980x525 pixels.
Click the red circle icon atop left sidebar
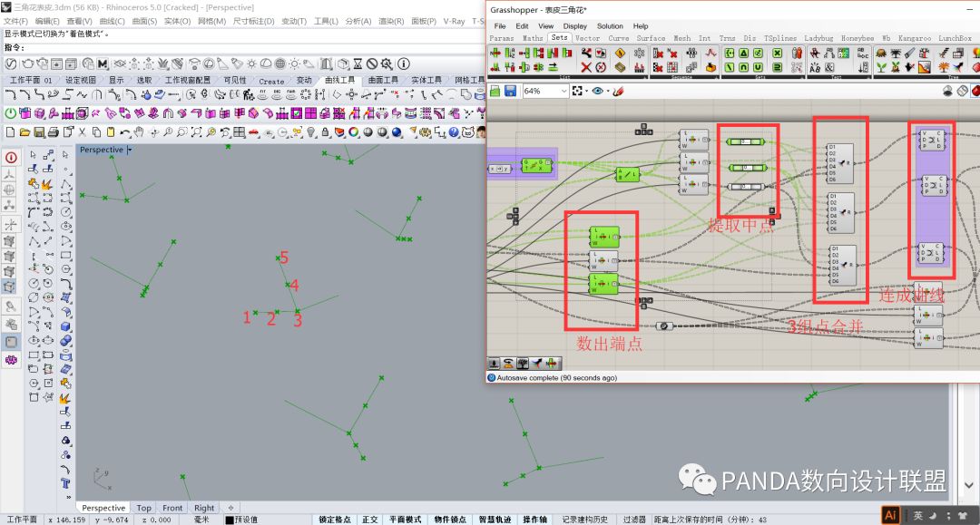(11, 157)
